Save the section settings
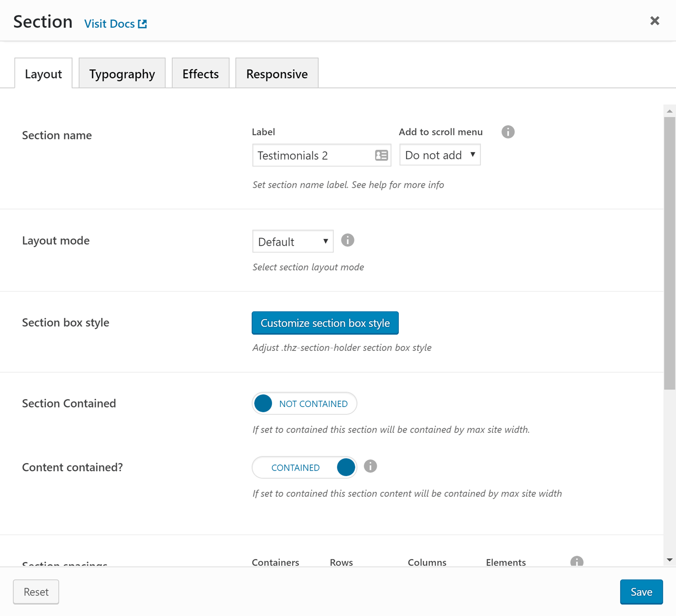Viewport: 676px width, 616px height. (x=641, y=592)
